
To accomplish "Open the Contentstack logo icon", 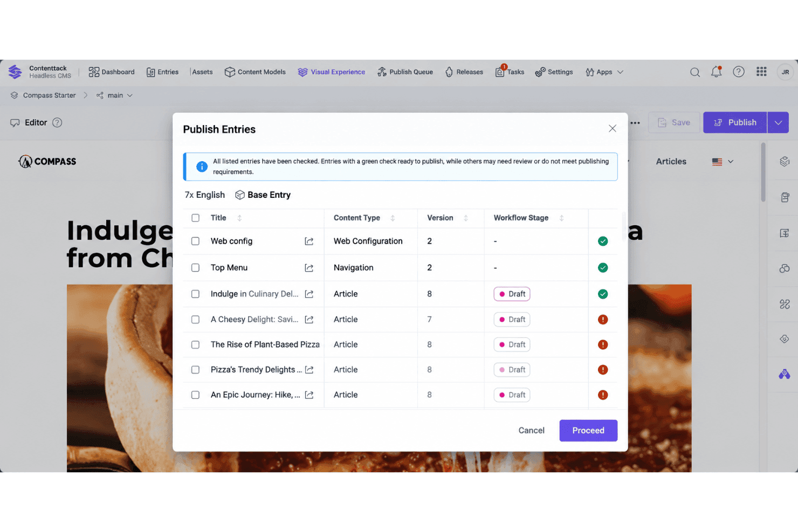I will coord(15,72).
